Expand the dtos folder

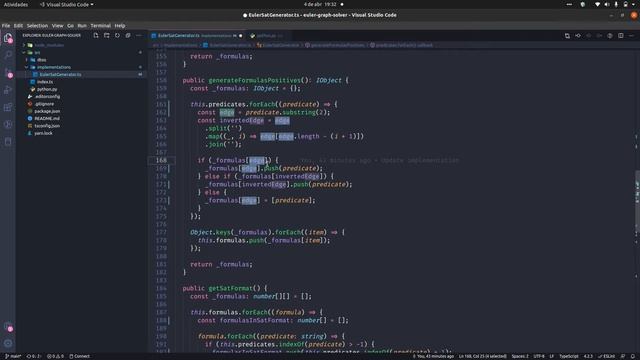pos(27,60)
